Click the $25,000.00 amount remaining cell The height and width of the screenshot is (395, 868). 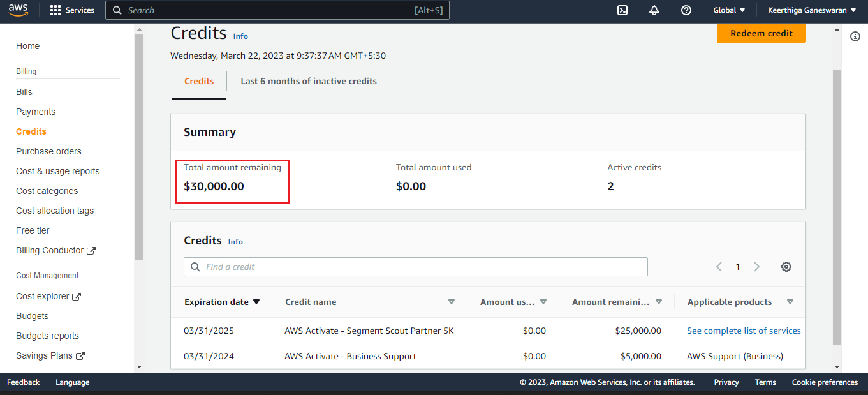(638, 331)
